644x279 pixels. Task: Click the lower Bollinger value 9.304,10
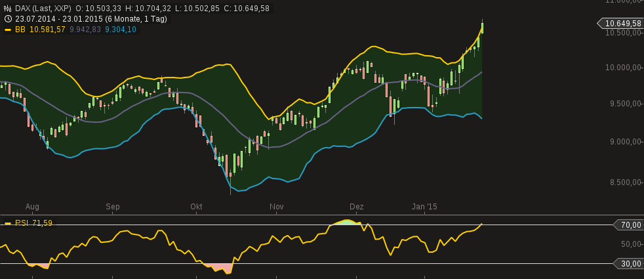coord(121,30)
